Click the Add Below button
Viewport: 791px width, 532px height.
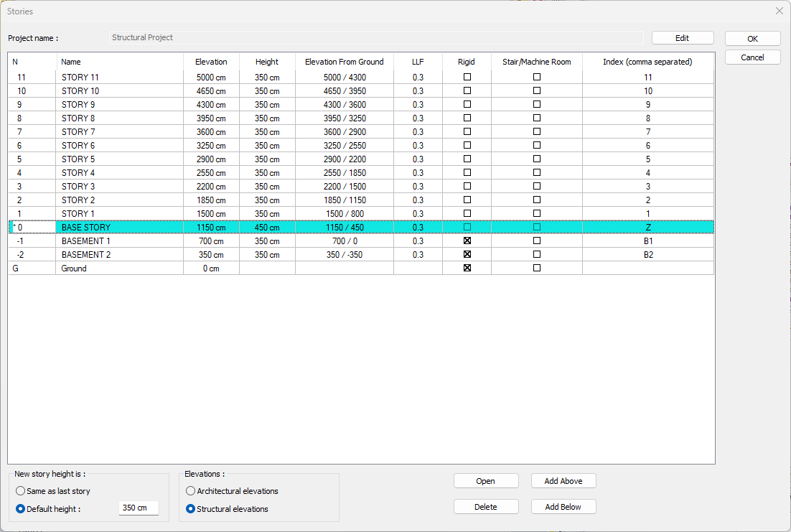pyautogui.click(x=563, y=507)
